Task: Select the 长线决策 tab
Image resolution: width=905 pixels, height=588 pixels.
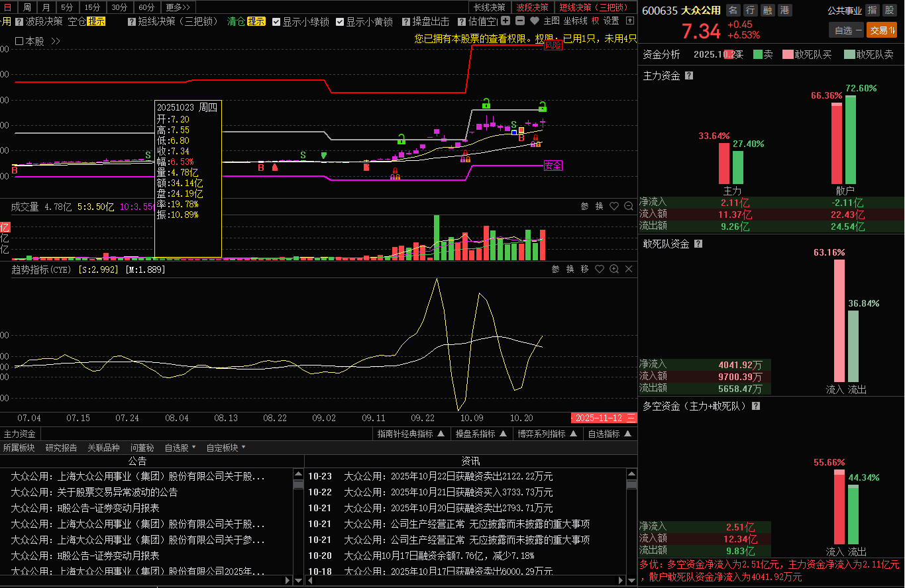Action: pyautogui.click(x=489, y=7)
